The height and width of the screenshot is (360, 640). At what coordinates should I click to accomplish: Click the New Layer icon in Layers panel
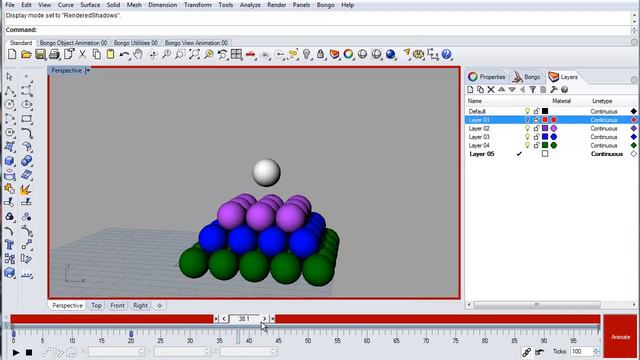tap(470, 89)
